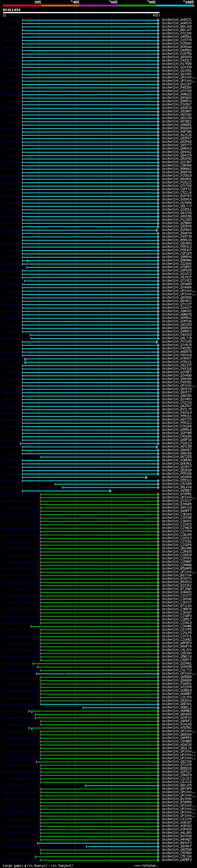
Task: Select hit label UniRef100_A0PG71
Action: pyautogui.click(x=177, y=20)
